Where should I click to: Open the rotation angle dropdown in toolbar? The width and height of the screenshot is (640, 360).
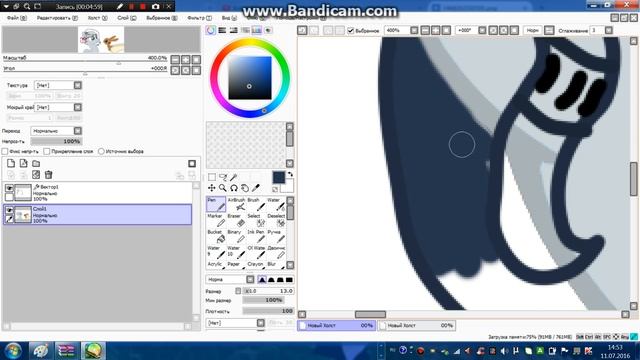pyautogui.click(x=482, y=31)
